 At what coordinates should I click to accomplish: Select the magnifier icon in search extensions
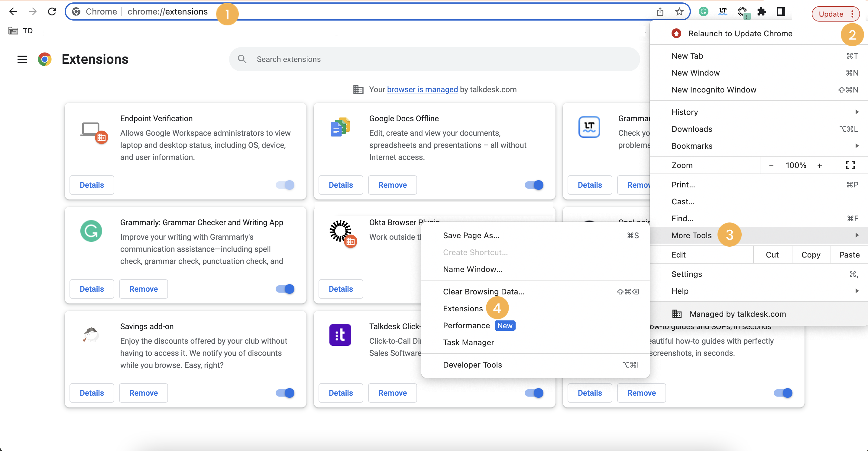pyautogui.click(x=242, y=59)
